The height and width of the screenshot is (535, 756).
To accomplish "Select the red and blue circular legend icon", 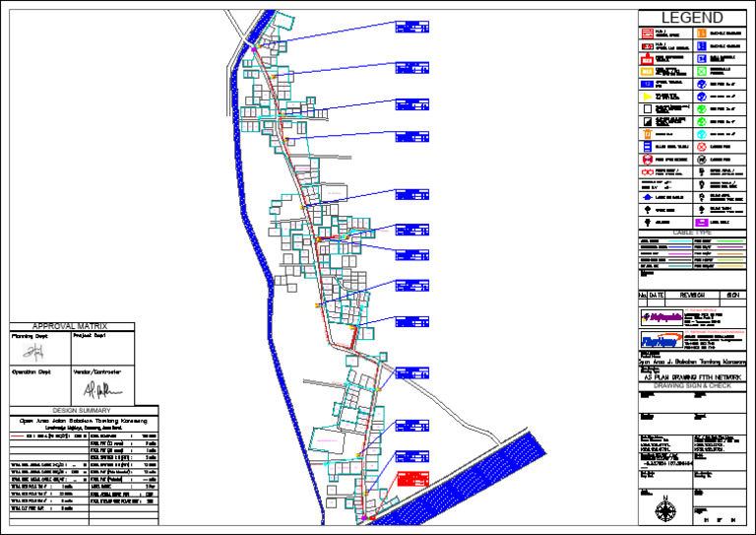I will click(x=648, y=160).
